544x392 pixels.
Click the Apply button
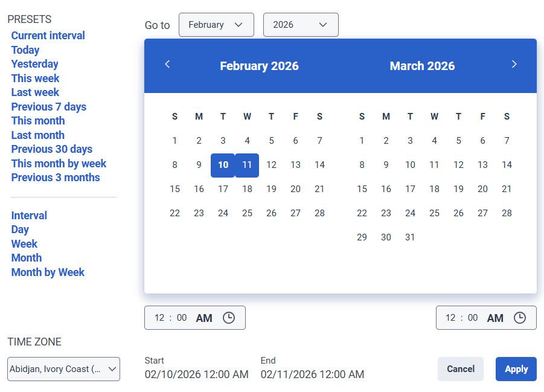pos(516,368)
